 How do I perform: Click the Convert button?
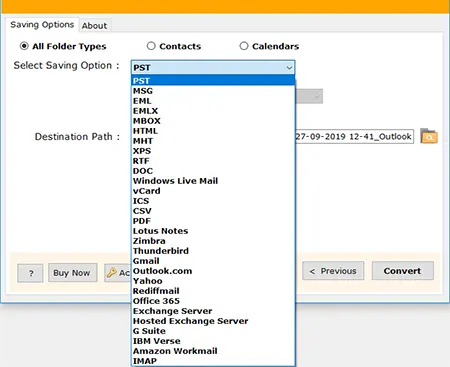403,271
